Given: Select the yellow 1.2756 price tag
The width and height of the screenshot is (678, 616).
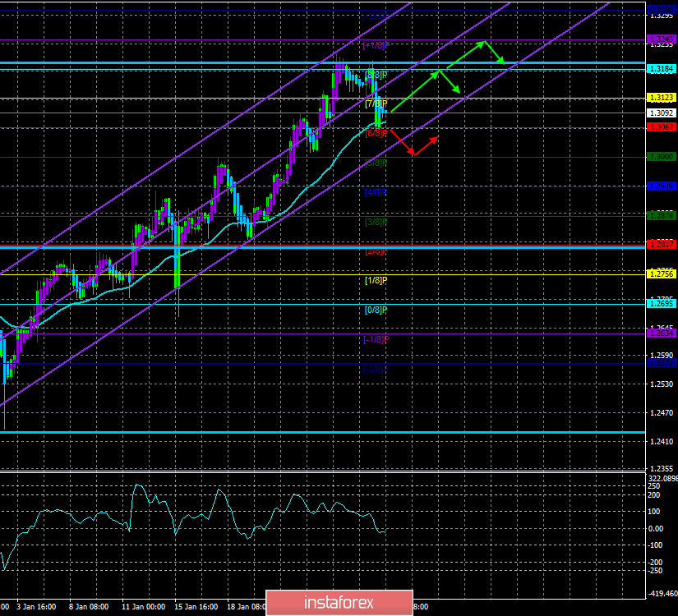Looking at the screenshot, I should pyautogui.click(x=660, y=274).
